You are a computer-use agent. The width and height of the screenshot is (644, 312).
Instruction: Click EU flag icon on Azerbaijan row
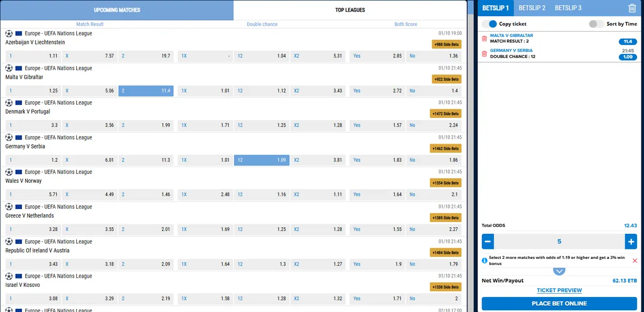(19, 33)
